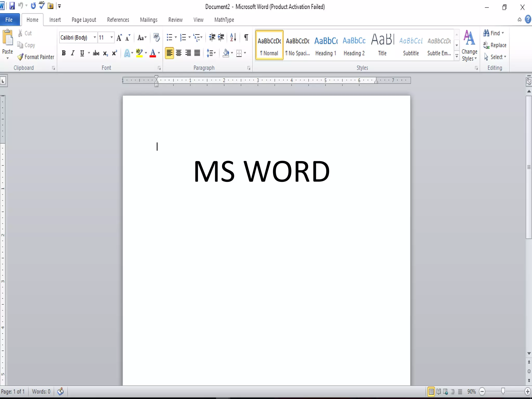
Task: Switch to Print Layout view
Action: click(431, 391)
